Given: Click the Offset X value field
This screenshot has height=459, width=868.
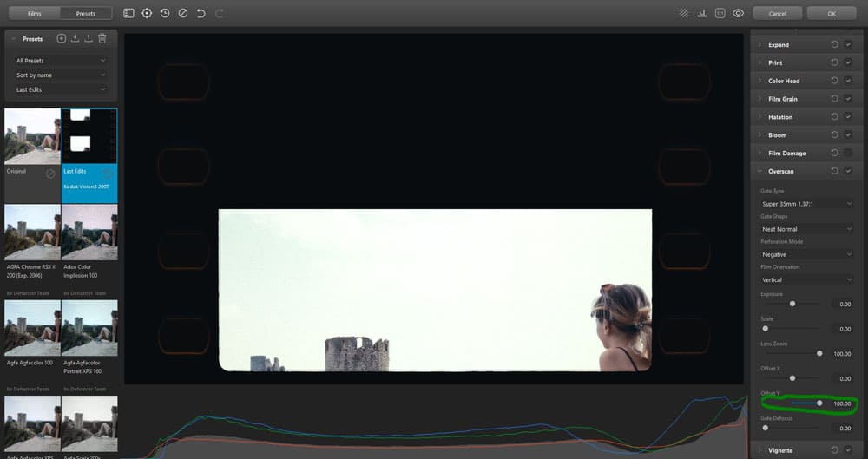Looking at the screenshot, I should click(842, 378).
